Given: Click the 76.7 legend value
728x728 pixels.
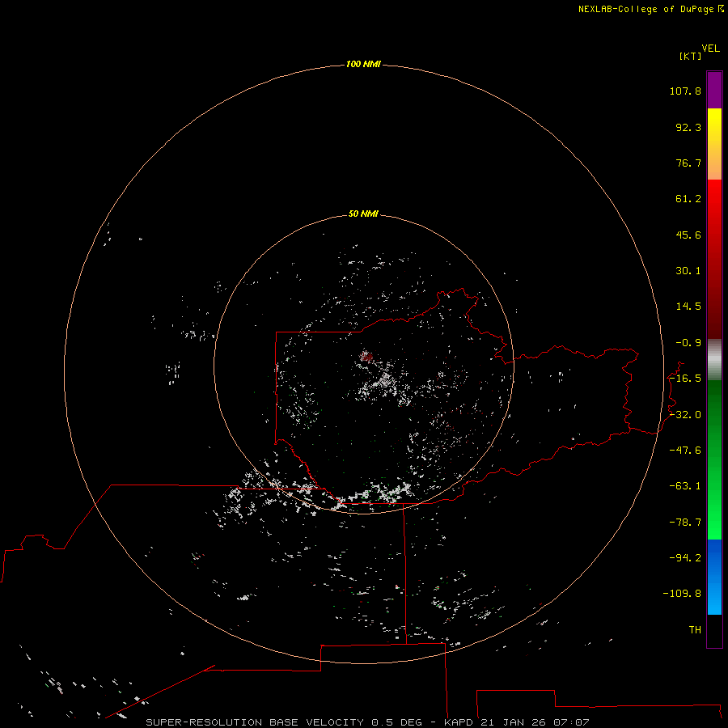Looking at the screenshot, I should (688, 163).
